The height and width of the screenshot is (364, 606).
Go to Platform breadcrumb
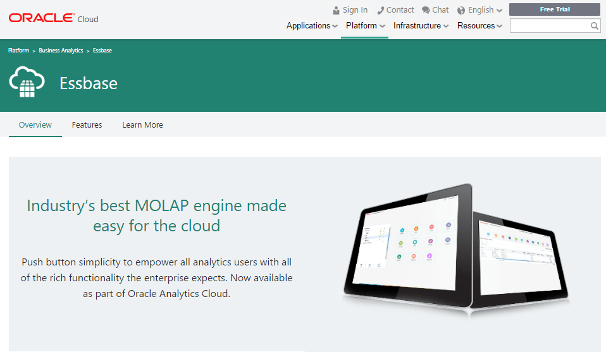click(18, 51)
